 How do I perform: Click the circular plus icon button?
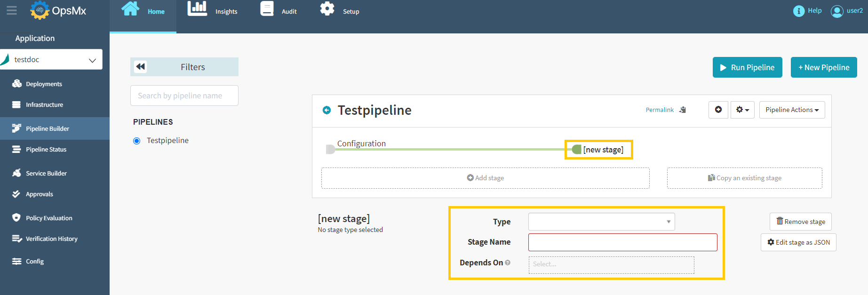tap(718, 110)
